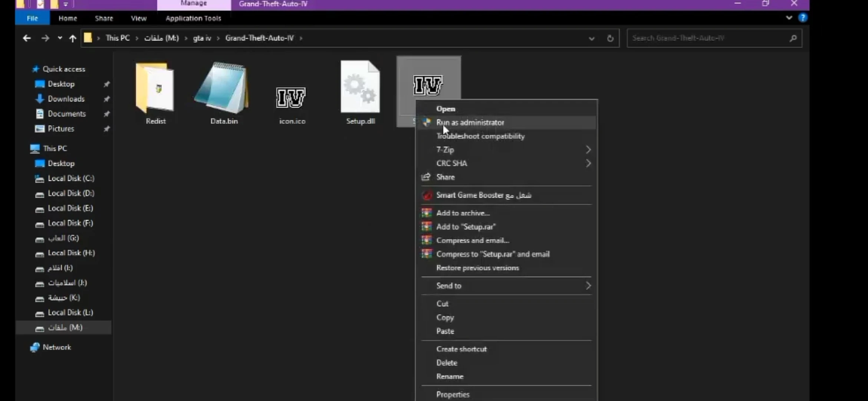Select Properties in the context menu
This screenshot has height=401, width=868.
453,394
